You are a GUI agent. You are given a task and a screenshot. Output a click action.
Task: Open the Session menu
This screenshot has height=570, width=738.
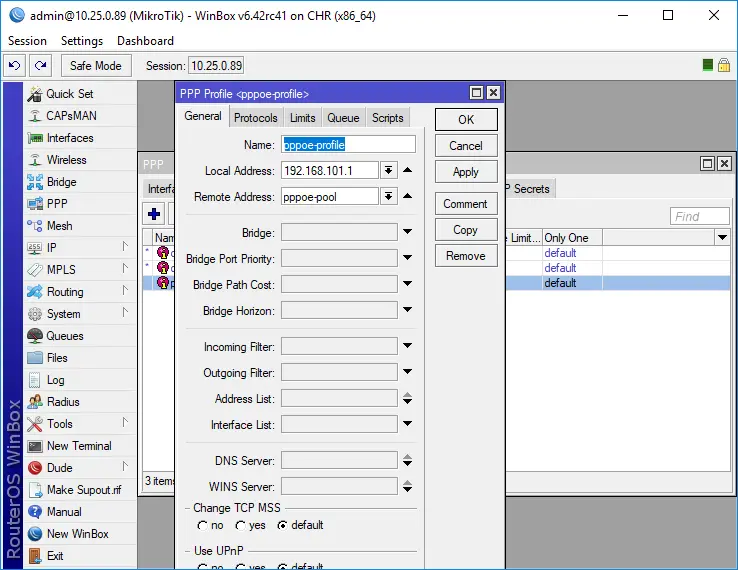(27, 41)
